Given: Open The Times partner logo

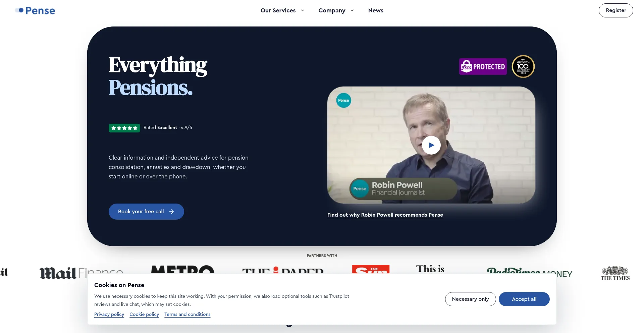Looking at the screenshot, I should pos(615,273).
